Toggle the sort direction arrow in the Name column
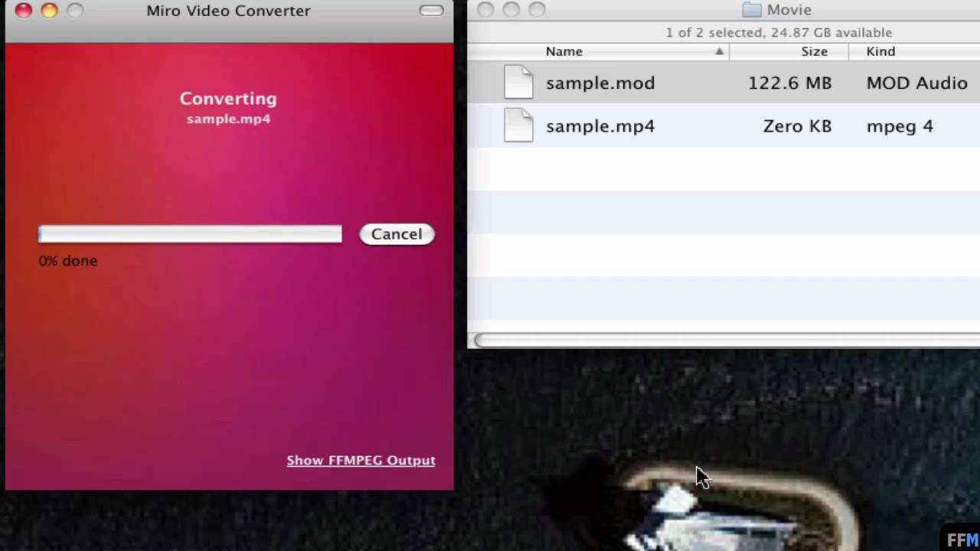This screenshot has width=980, height=551. click(x=719, y=51)
